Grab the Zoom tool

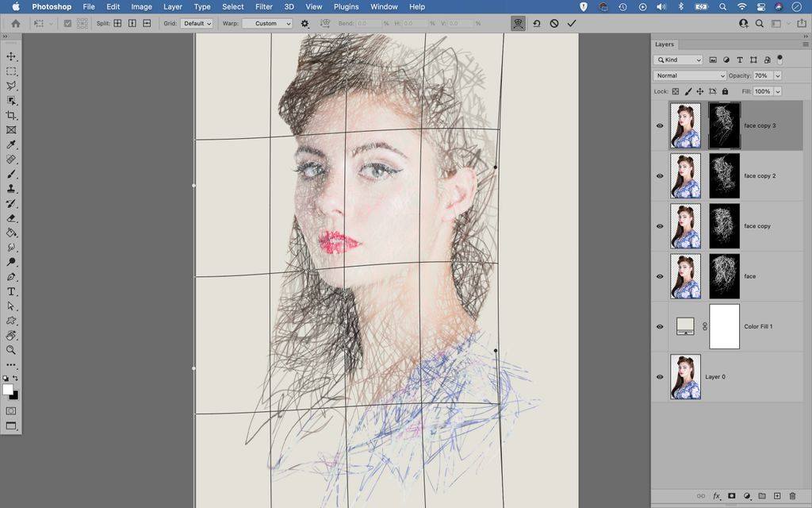(11, 349)
